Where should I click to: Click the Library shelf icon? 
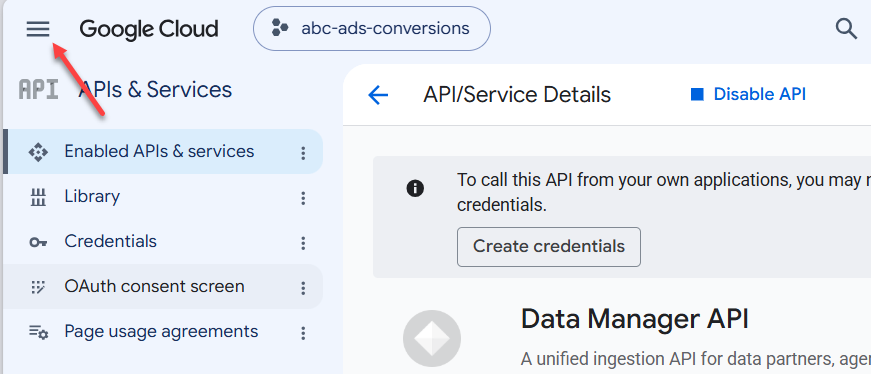pyautogui.click(x=38, y=197)
